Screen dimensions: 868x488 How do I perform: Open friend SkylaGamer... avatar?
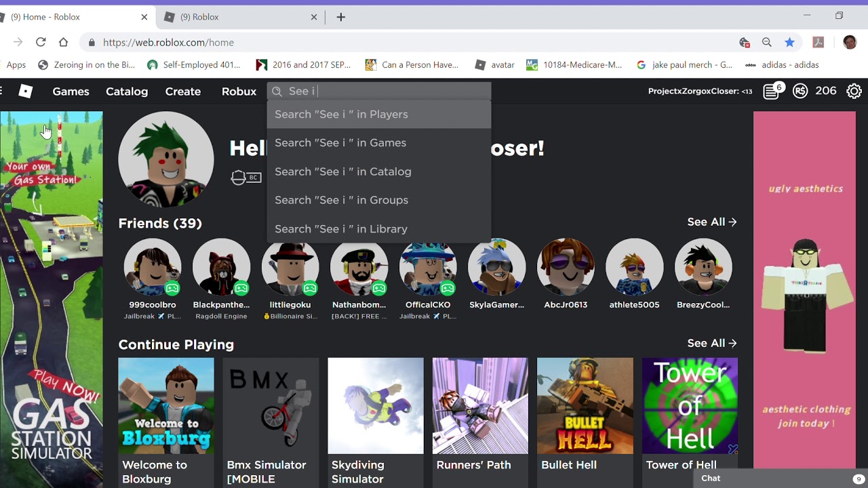coord(496,267)
